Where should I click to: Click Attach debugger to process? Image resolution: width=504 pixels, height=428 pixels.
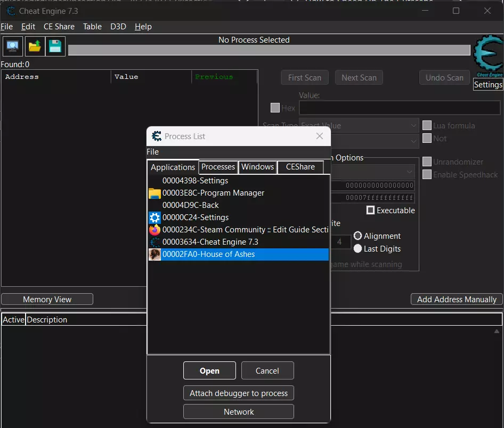click(239, 393)
